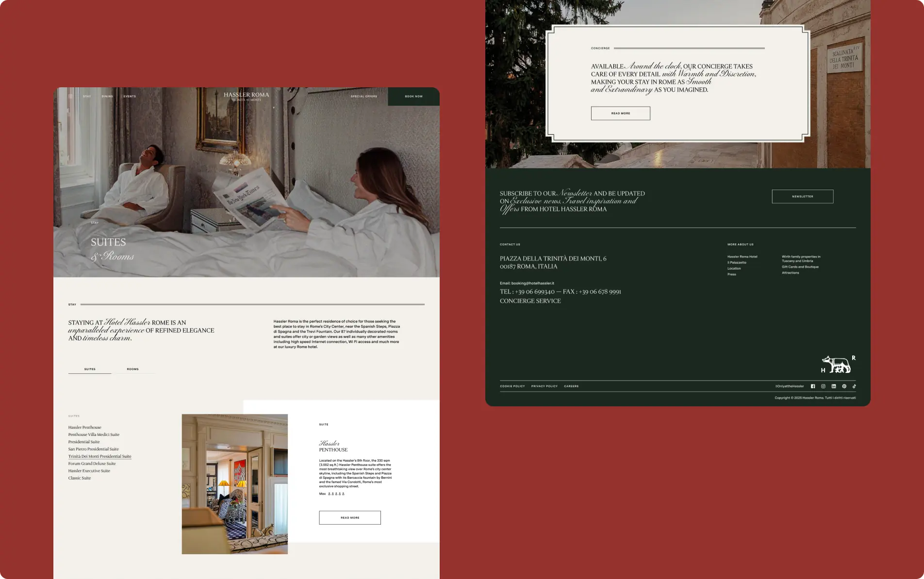Open the Events navigation item
Screen dimensions: 924x579
(130, 96)
